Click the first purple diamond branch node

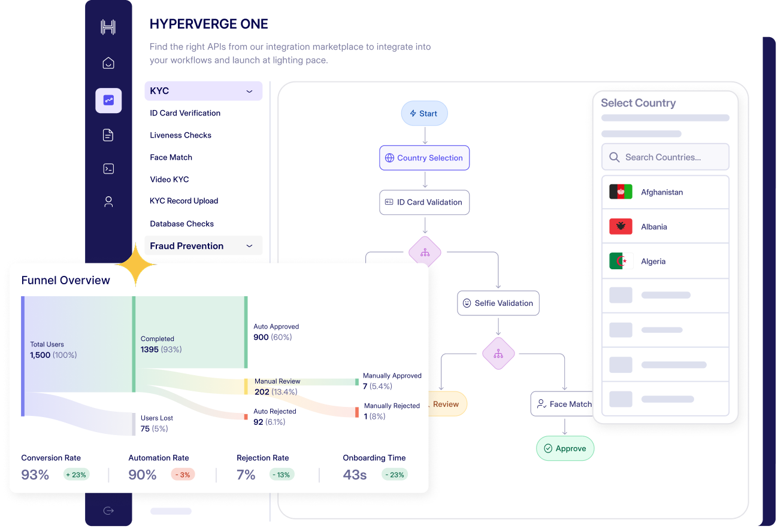coord(425,253)
